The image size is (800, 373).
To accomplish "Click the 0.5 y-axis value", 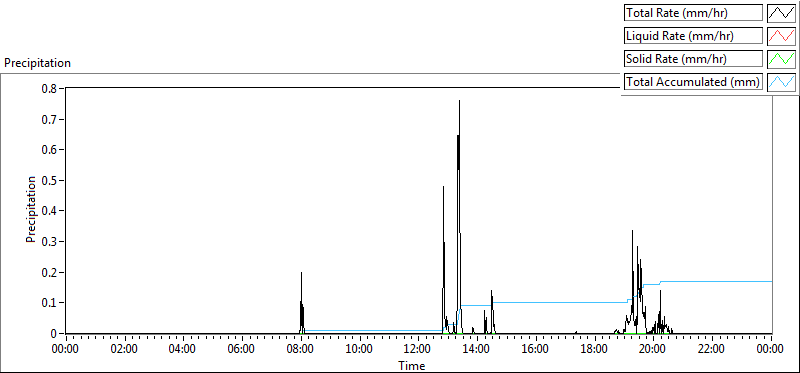I will [x=49, y=180].
